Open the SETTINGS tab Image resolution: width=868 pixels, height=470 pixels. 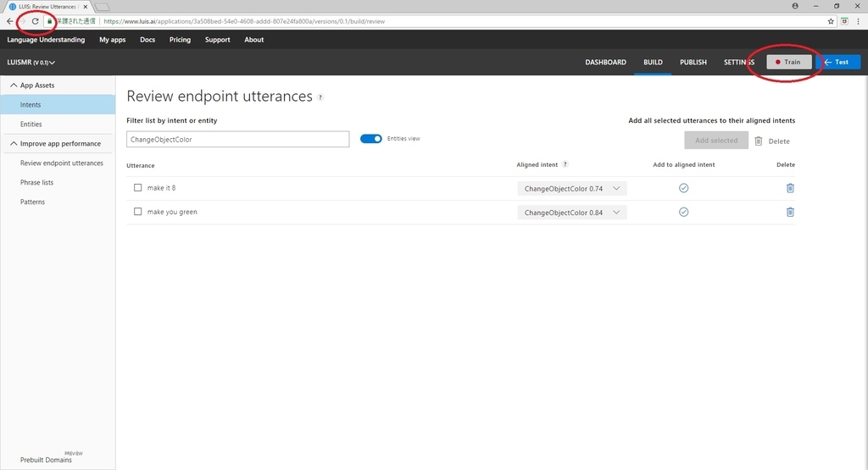pyautogui.click(x=739, y=62)
